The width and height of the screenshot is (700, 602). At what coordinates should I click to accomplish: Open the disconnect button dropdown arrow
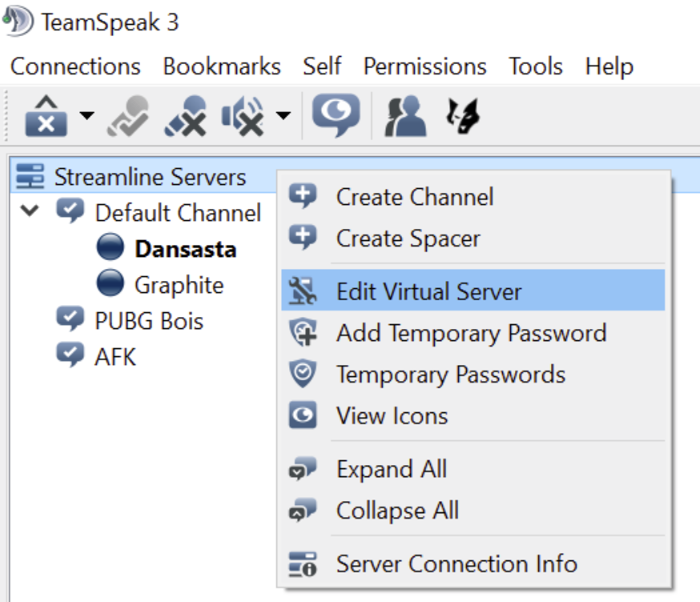(x=86, y=115)
